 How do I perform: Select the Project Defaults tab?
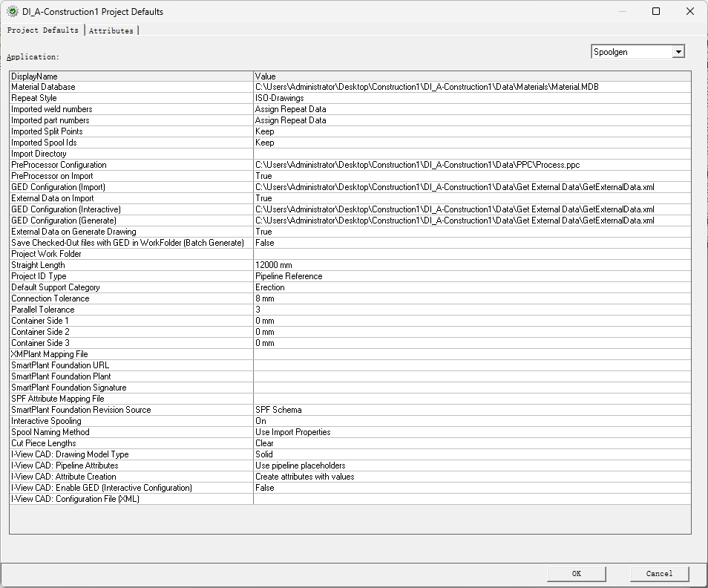(x=43, y=30)
